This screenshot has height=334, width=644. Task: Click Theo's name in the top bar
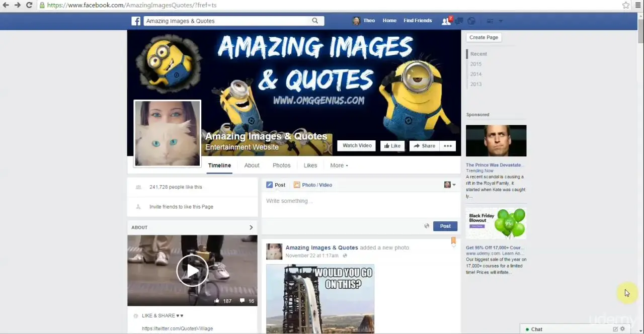(x=369, y=21)
